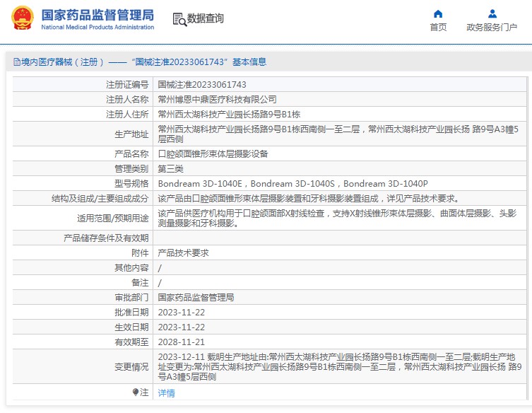
Task: Click the 数据查询 magnifier document icon
Action: [179, 19]
